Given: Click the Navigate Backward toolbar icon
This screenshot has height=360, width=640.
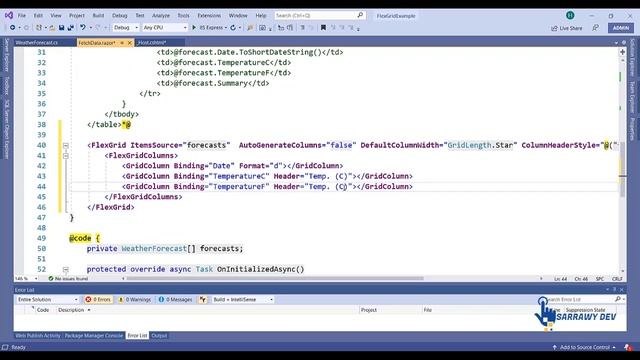Looking at the screenshot, I should [13, 27].
